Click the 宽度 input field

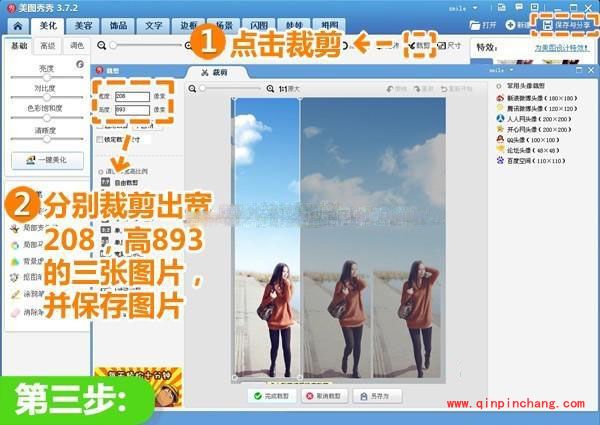click(132, 96)
